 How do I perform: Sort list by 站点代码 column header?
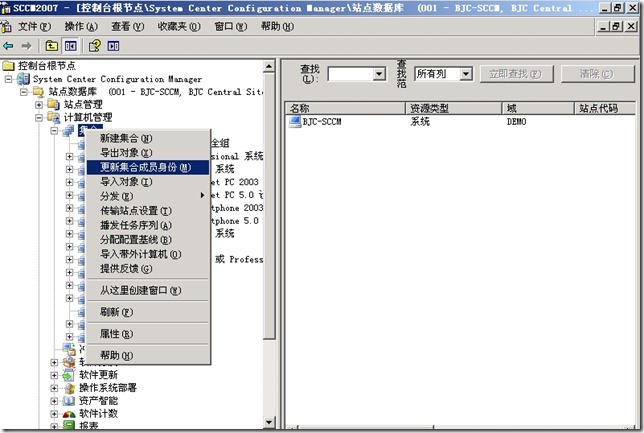(x=604, y=108)
